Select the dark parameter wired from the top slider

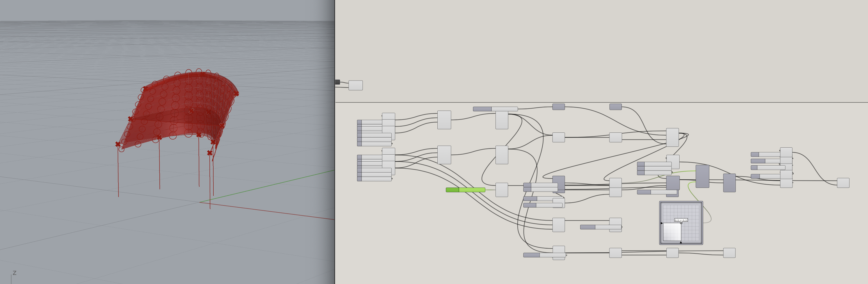[x=558, y=107]
